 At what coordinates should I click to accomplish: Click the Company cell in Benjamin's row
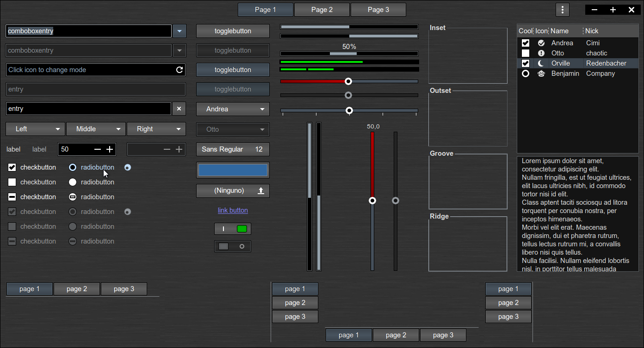click(x=601, y=73)
